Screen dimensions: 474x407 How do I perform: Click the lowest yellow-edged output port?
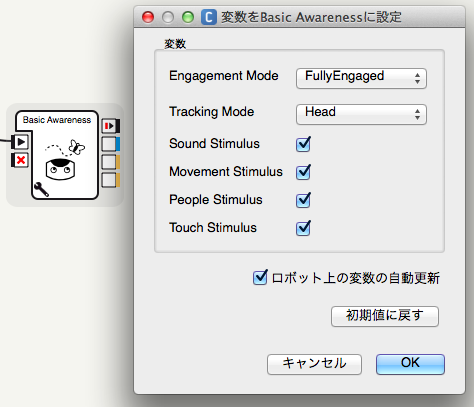[x=110, y=180]
